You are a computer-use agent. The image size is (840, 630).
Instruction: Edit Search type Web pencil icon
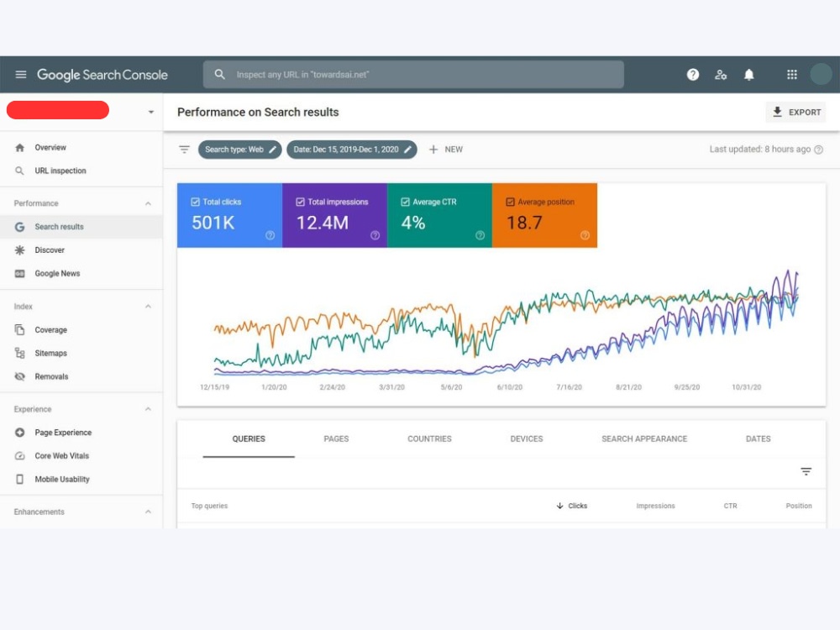[x=273, y=150]
